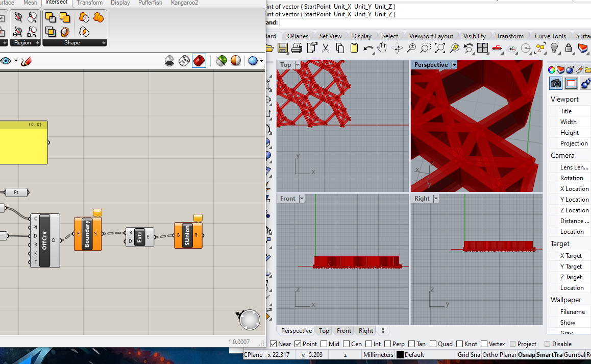Open the CPlanes toolbar tab
The width and height of the screenshot is (591, 364).
coord(298,36)
